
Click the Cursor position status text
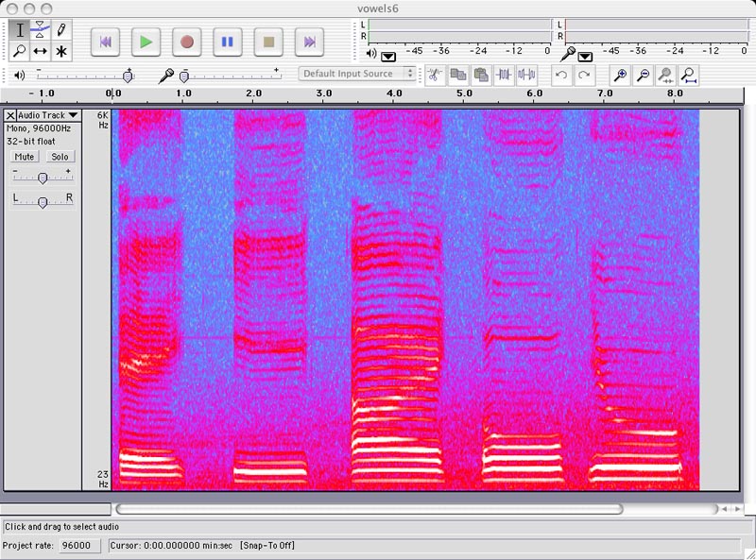[171, 546]
